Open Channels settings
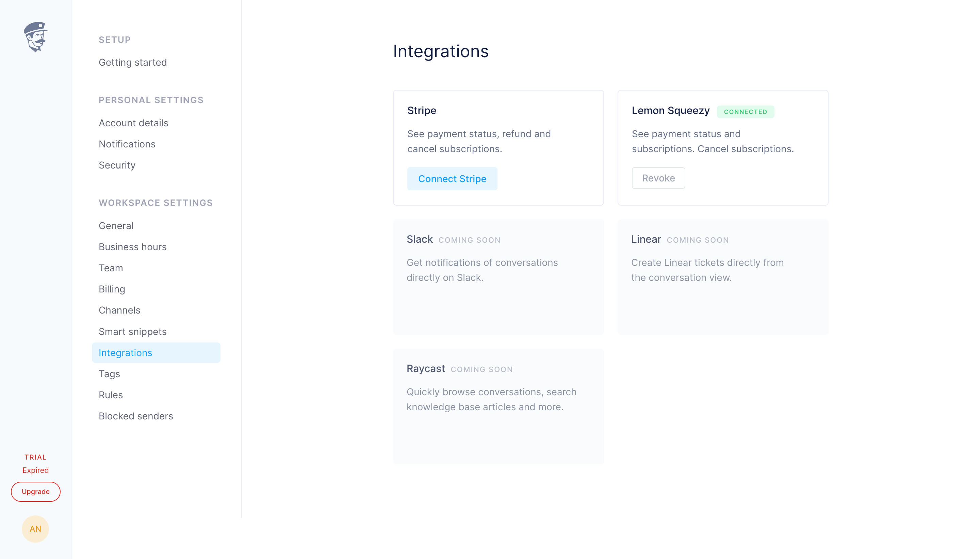Viewport: 980px width, 559px height. click(119, 310)
